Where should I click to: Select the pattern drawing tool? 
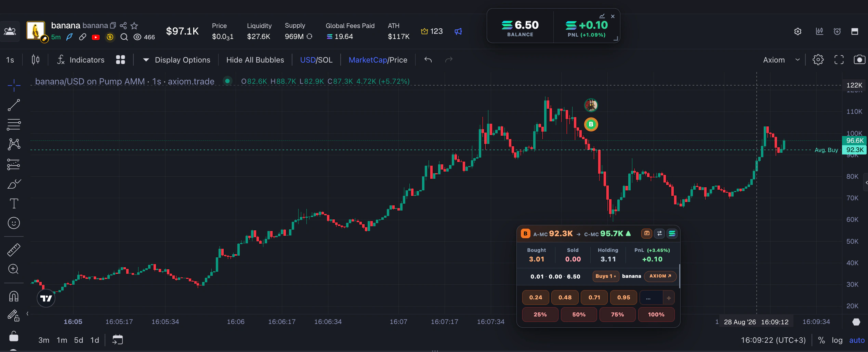click(14, 144)
